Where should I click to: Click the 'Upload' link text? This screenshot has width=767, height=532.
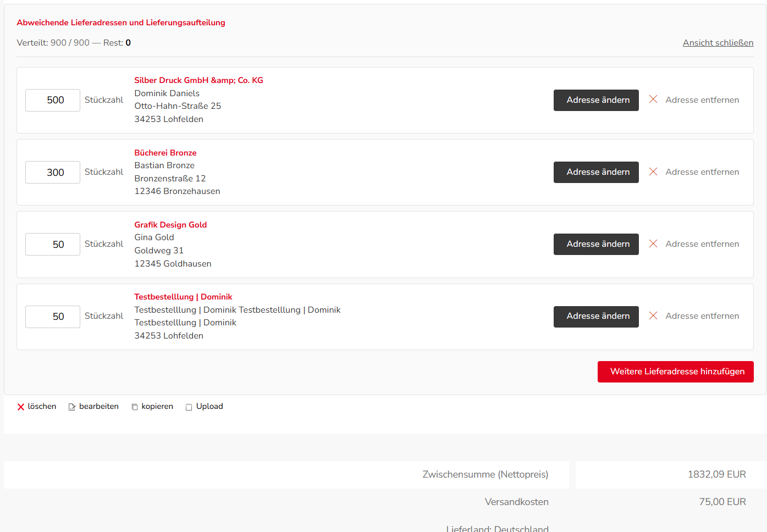[209, 406]
